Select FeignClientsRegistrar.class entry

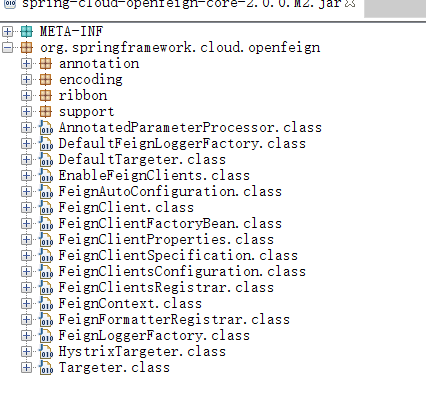point(166,288)
